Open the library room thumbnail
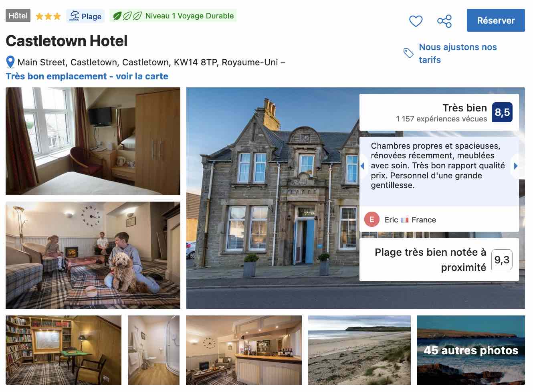 [63, 350]
